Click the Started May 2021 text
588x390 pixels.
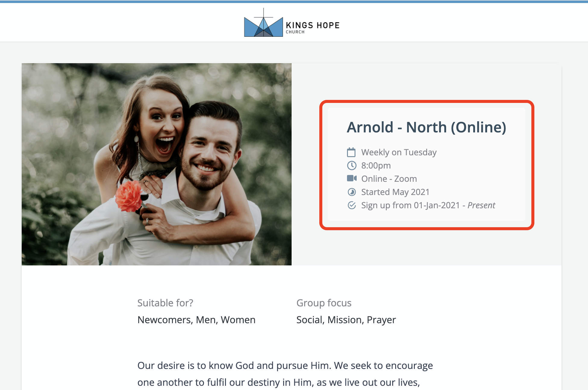[395, 192]
